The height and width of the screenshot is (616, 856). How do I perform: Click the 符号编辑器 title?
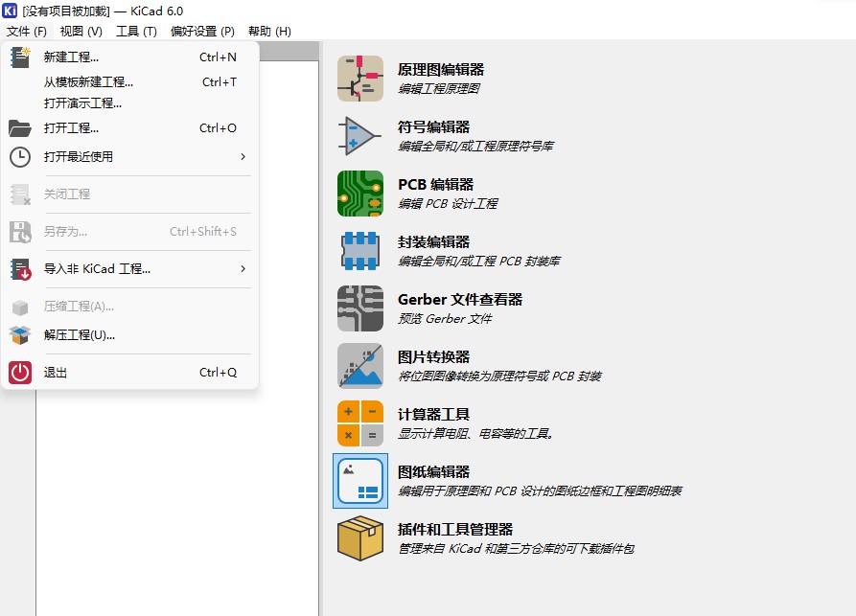[x=433, y=127]
